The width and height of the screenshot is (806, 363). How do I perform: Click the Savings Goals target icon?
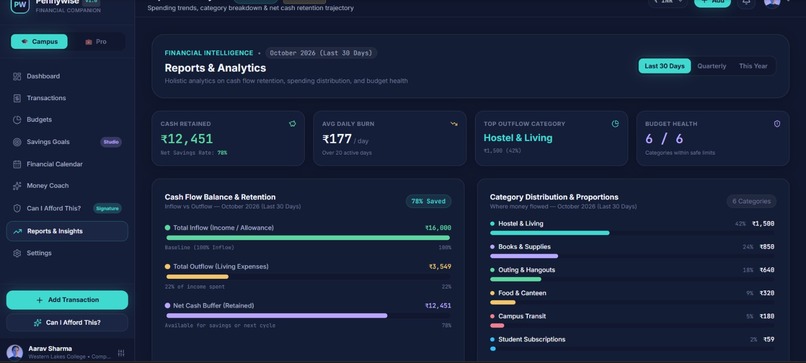pyautogui.click(x=17, y=142)
